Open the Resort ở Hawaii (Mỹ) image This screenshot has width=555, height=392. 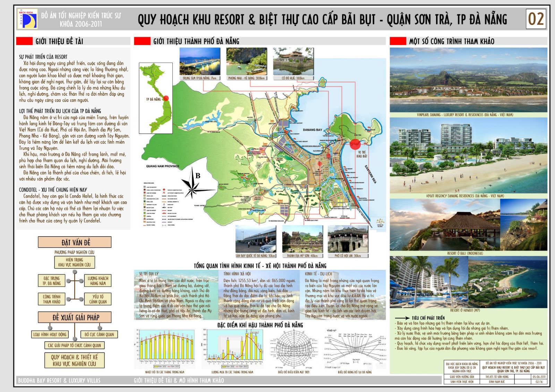tap(468, 282)
